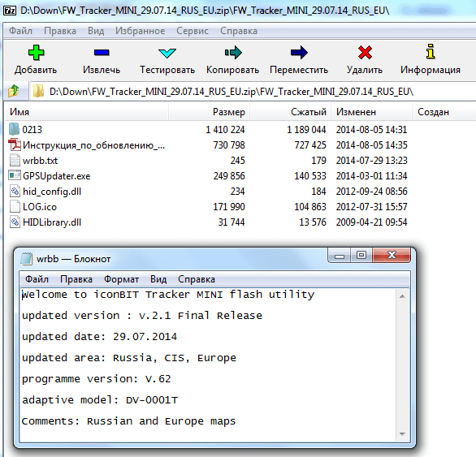Select the file name wrbb.txt
This screenshot has height=457, width=476.
pos(40,161)
